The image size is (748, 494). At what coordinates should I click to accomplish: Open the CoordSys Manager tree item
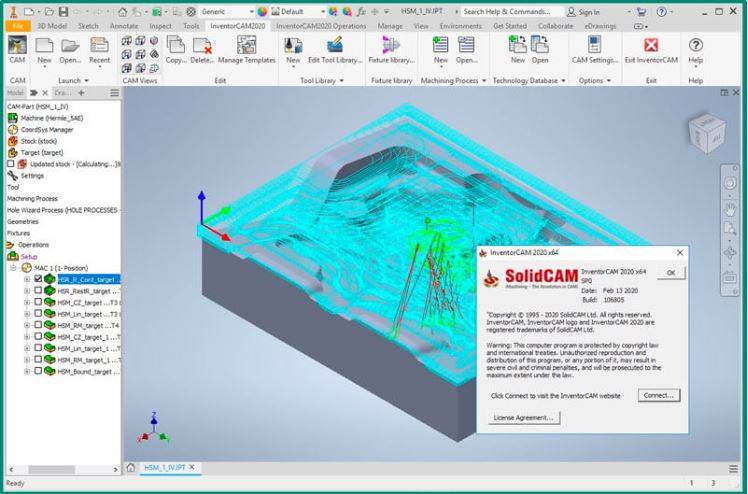pos(46,129)
